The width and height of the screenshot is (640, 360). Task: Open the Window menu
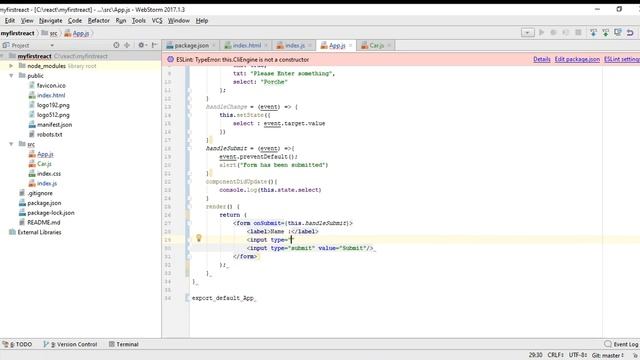tap(179, 20)
